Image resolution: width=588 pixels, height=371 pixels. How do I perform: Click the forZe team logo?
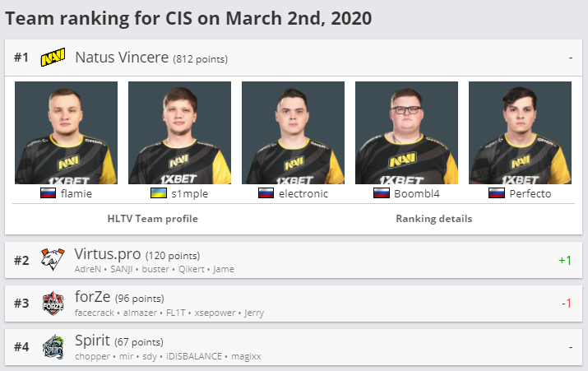coord(53,303)
